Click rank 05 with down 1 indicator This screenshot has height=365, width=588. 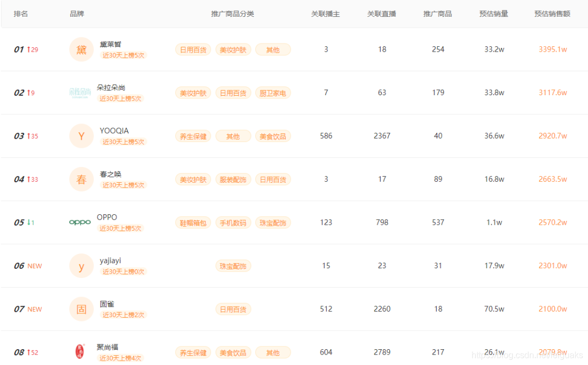pos(24,222)
